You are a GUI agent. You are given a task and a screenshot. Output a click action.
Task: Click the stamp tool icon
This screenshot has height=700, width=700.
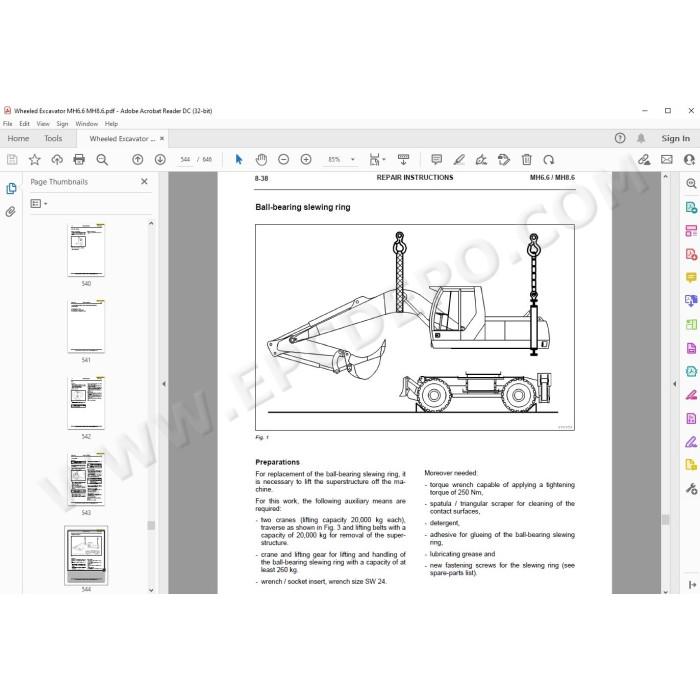click(x=504, y=159)
